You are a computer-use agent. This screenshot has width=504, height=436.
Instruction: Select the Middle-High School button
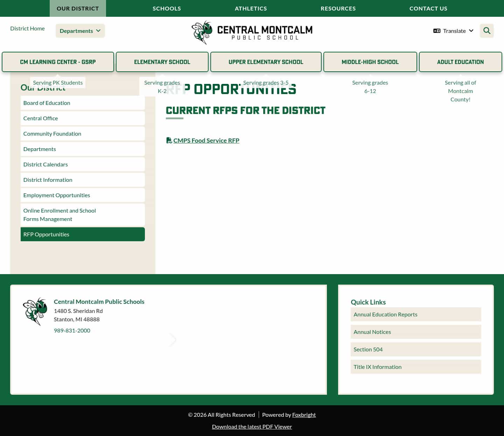(370, 62)
